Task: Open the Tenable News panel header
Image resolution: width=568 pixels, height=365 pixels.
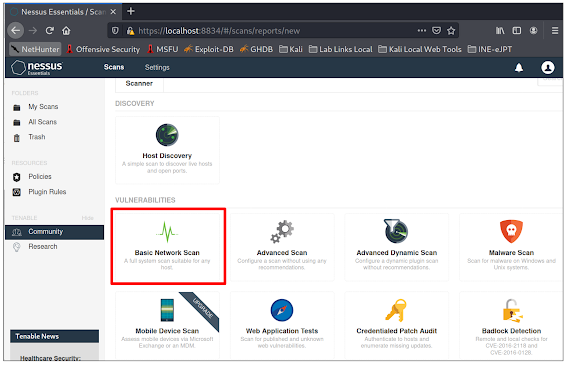Action: pyautogui.click(x=54, y=336)
